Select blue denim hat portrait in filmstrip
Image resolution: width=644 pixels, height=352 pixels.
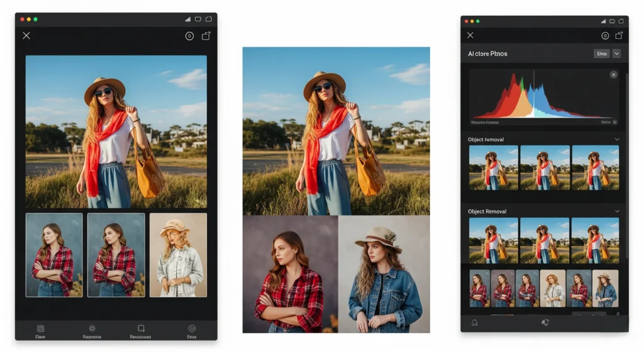606,288
